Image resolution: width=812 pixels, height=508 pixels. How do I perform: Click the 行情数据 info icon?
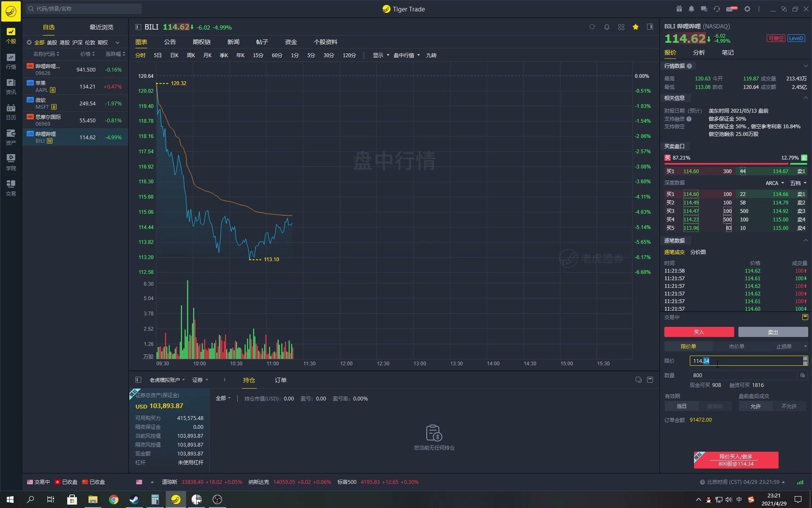[x=689, y=66]
